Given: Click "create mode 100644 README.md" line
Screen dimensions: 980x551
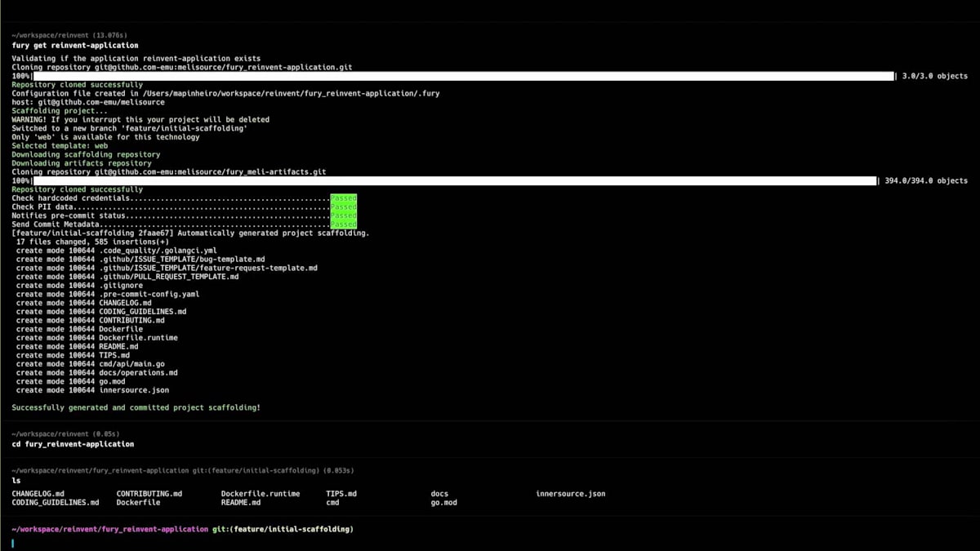Looking at the screenshot, I should pos(77,346).
